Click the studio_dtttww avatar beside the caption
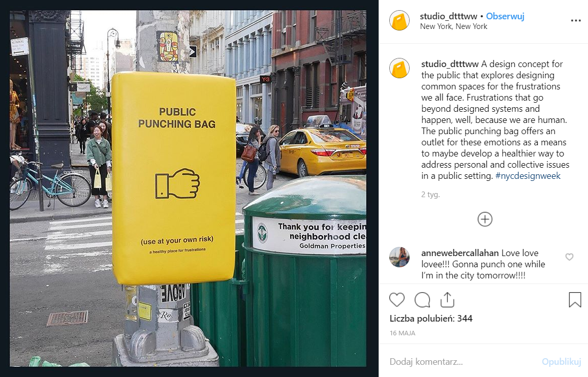 coord(399,68)
